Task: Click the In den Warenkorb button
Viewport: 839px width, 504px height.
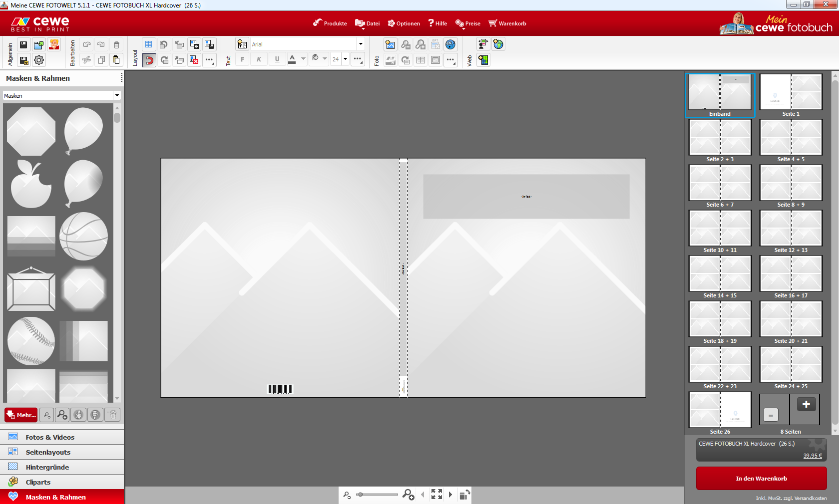Action: 761,479
